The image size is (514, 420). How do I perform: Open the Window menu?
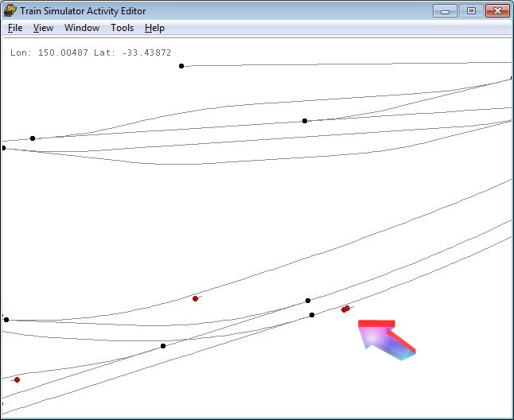82,28
